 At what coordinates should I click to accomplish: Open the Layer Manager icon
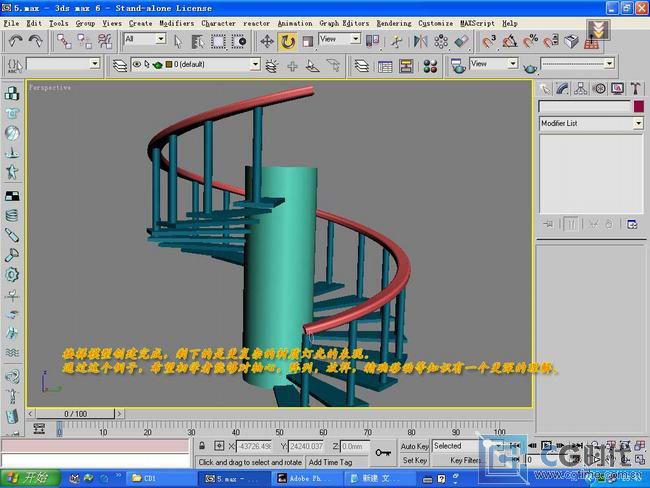(120, 66)
